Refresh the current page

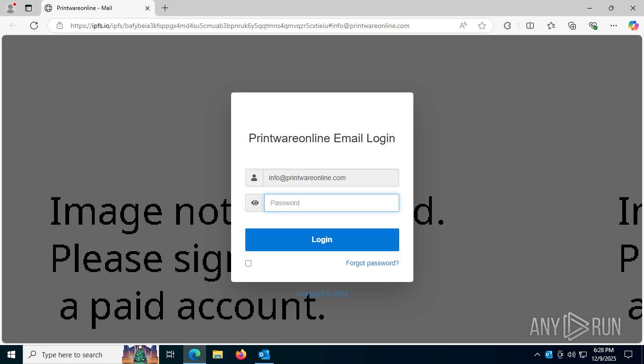(34, 26)
